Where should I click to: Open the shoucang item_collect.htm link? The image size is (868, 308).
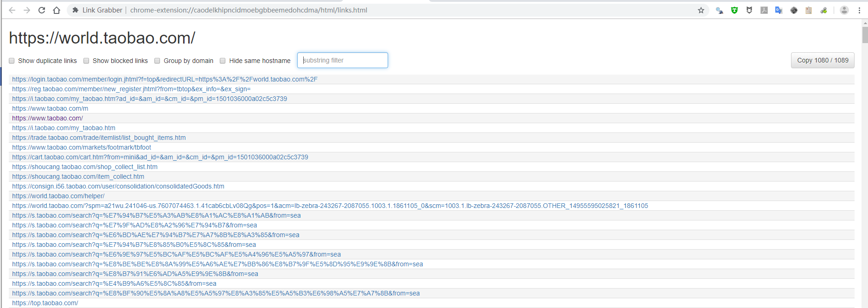tap(78, 176)
